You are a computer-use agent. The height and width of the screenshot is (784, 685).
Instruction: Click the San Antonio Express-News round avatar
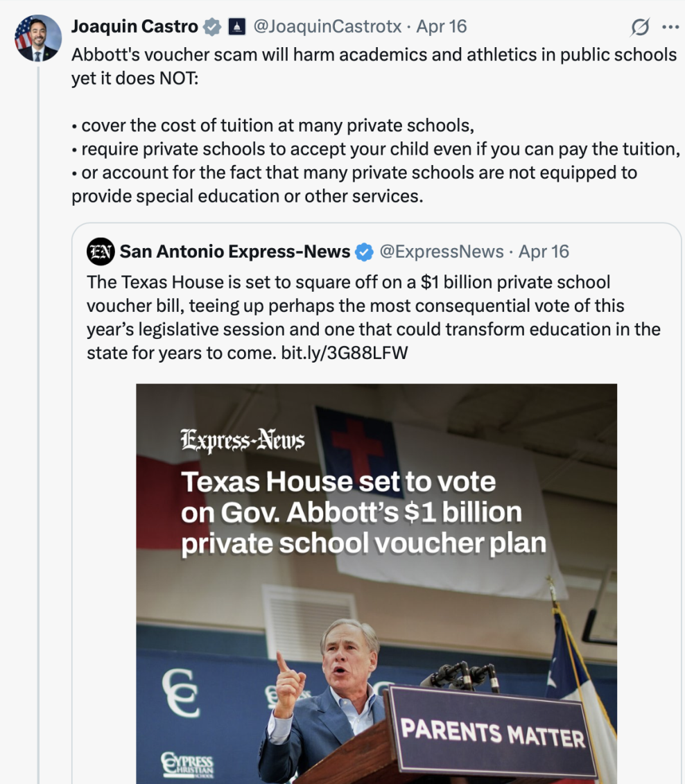click(x=101, y=252)
